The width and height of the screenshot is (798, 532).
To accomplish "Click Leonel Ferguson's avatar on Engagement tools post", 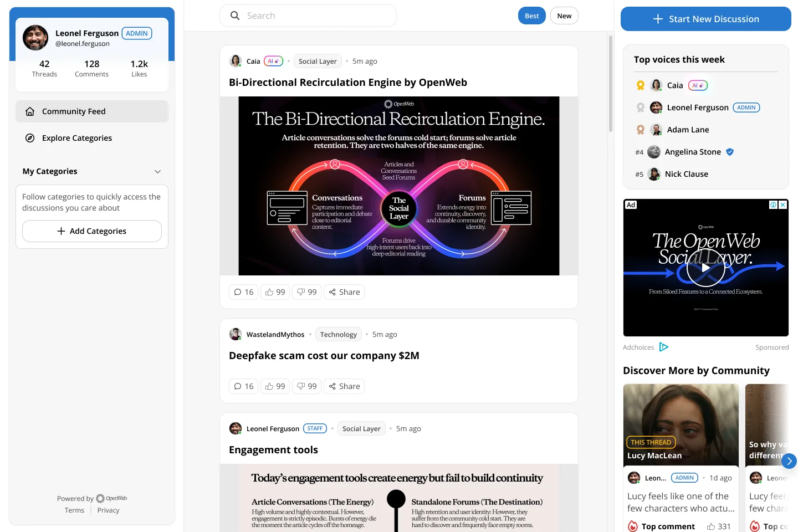I will click(236, 428).
